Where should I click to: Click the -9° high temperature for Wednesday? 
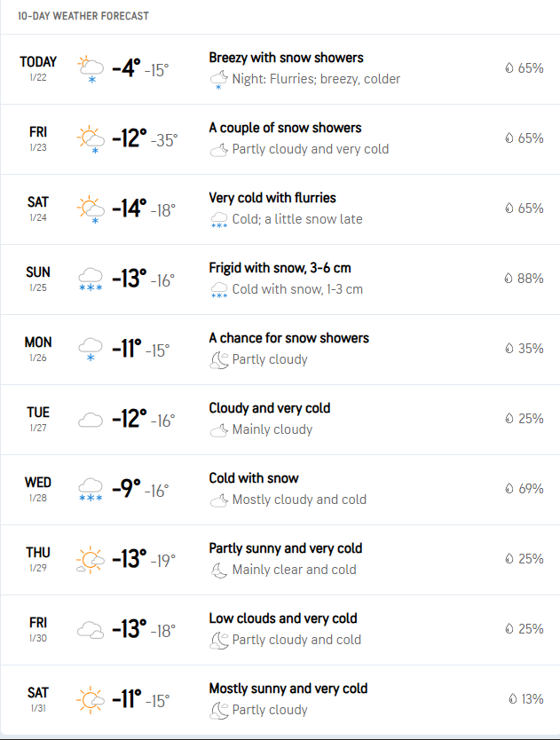[125, 488]
